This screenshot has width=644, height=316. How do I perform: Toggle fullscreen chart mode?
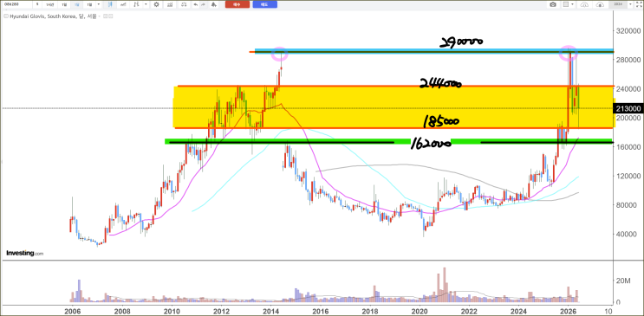[x=639, y=4]
